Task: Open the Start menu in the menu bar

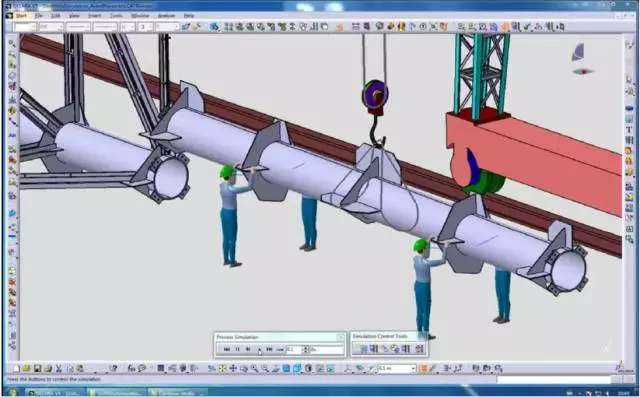Action: pos(21,16)
